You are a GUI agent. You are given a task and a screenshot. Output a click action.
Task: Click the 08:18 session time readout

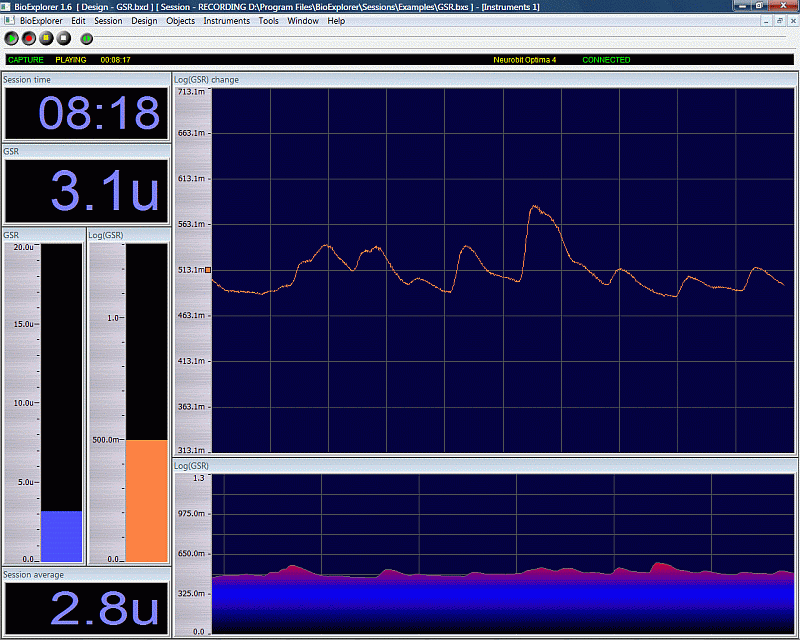[x=86, y=113]
